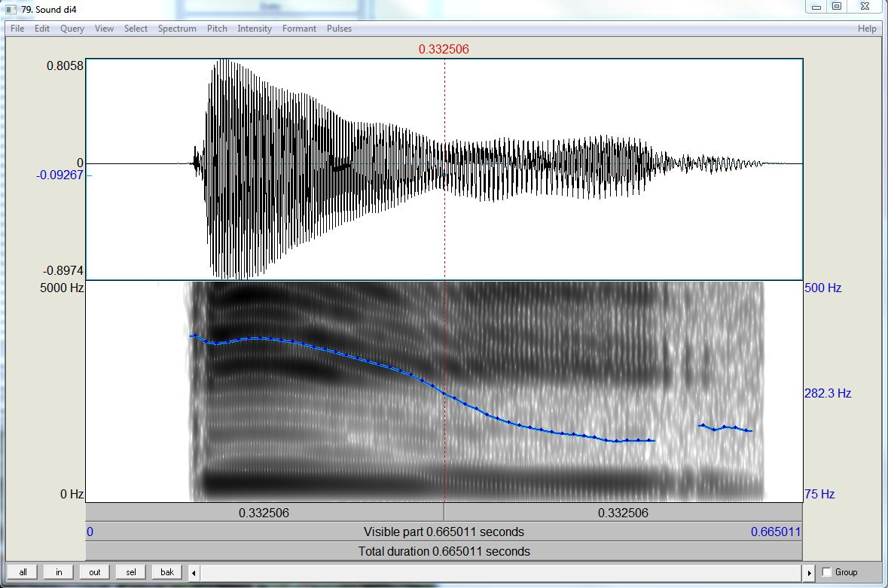Click the red cursor time 0.332506 label

pyautogui.click(x=444, y=49)
